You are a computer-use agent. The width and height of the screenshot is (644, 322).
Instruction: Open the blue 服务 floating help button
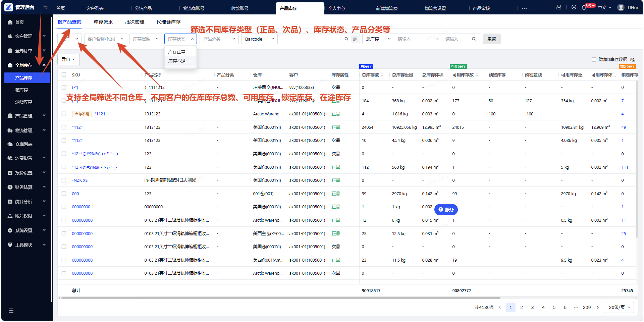click(x=446, y=210)
